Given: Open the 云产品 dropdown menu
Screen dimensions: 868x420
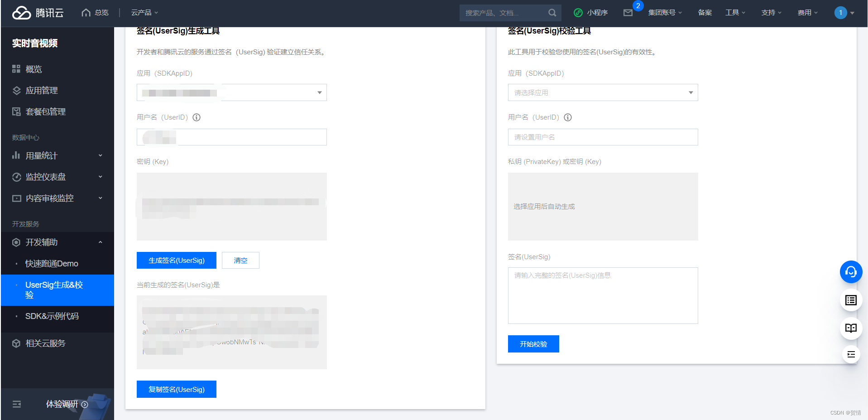Looking at the screenshot, I should point(144,13).
